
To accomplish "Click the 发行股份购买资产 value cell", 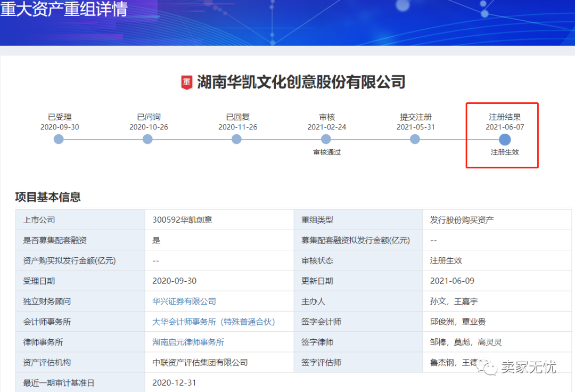I will (x=461, y=219).
